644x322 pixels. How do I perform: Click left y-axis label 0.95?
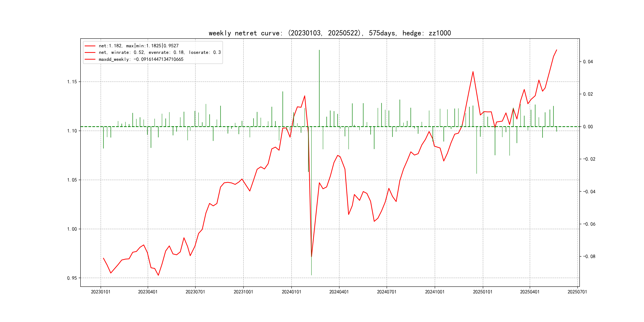pyautogui.click(x=72, y=278)
